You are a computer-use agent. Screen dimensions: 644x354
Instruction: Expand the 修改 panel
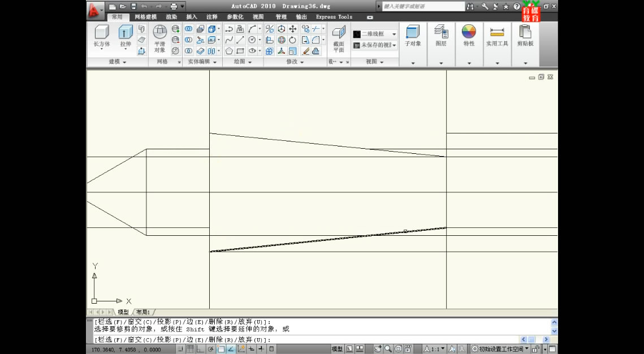pyautogui.click(x=295, y=62)
